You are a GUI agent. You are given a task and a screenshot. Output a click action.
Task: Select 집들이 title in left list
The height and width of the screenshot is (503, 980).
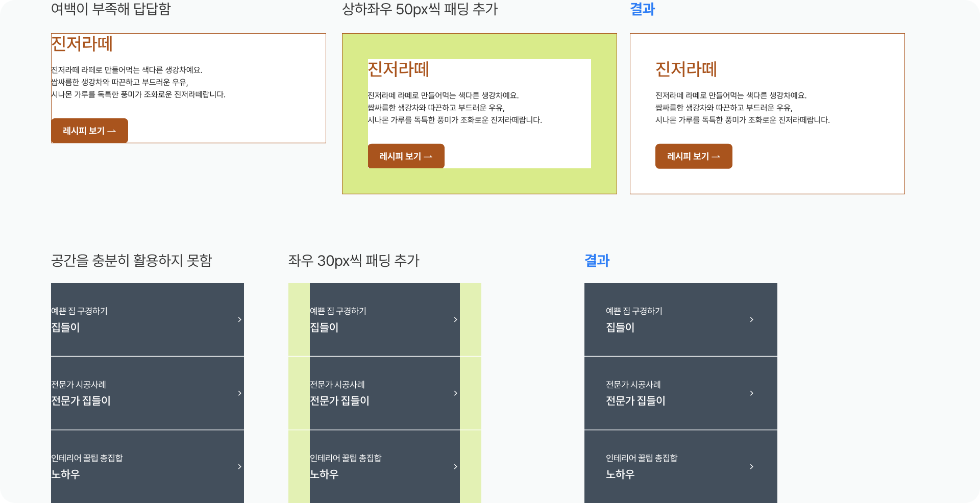pyautogui.click(x=65, y=328)
